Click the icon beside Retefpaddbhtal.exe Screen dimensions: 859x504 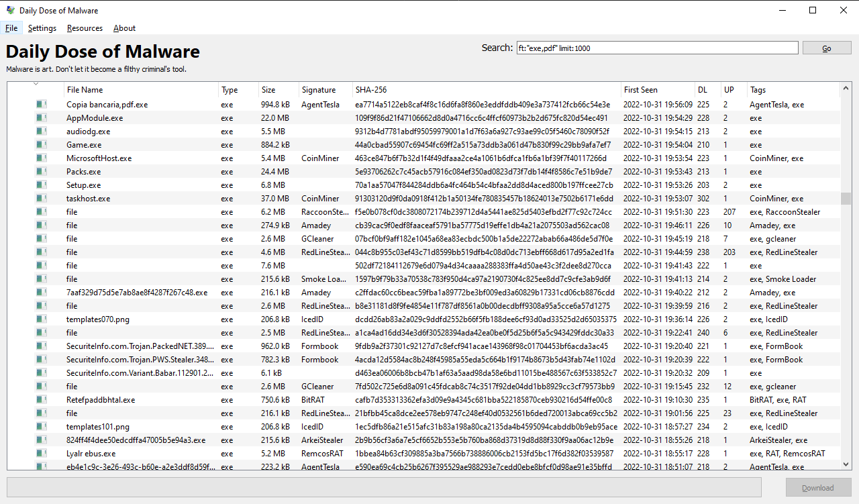click(x=42, y=399)
